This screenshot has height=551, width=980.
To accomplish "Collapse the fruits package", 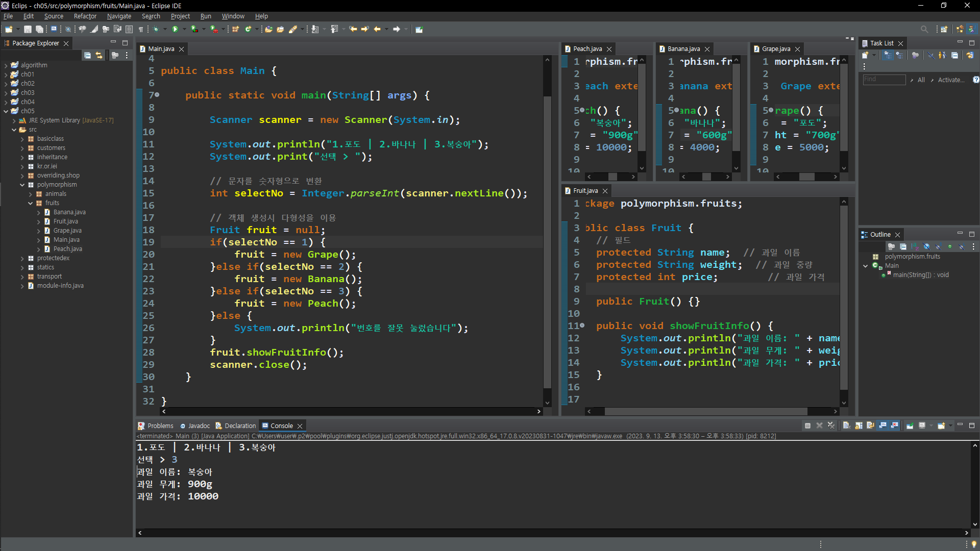I will tap(31, 203).
